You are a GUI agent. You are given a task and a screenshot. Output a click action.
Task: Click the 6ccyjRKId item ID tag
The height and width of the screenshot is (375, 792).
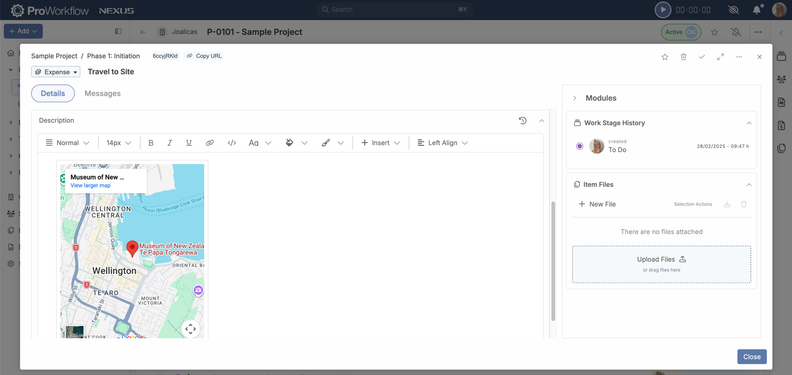(x=165, y=56)
